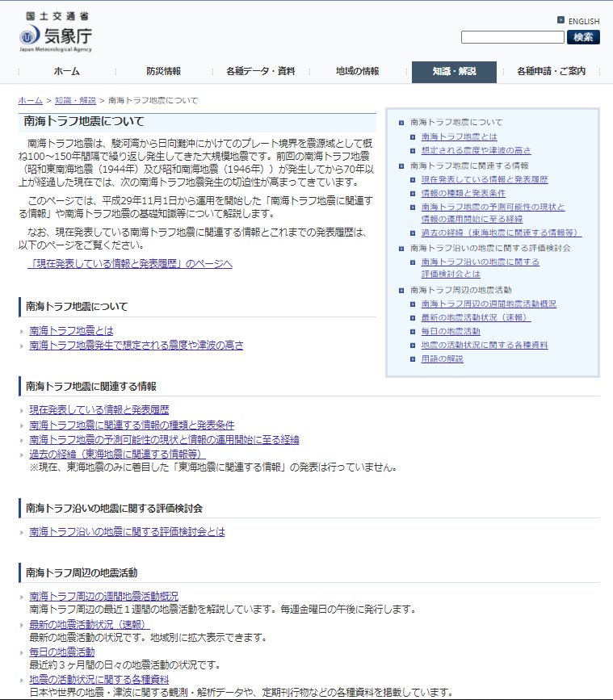Screen dimensions: 613x700
Task: Open 南海トラフ地震の予測可能性の現状と情報の運用開始に至る経緯 main link
Action: (x=164, y=440)
